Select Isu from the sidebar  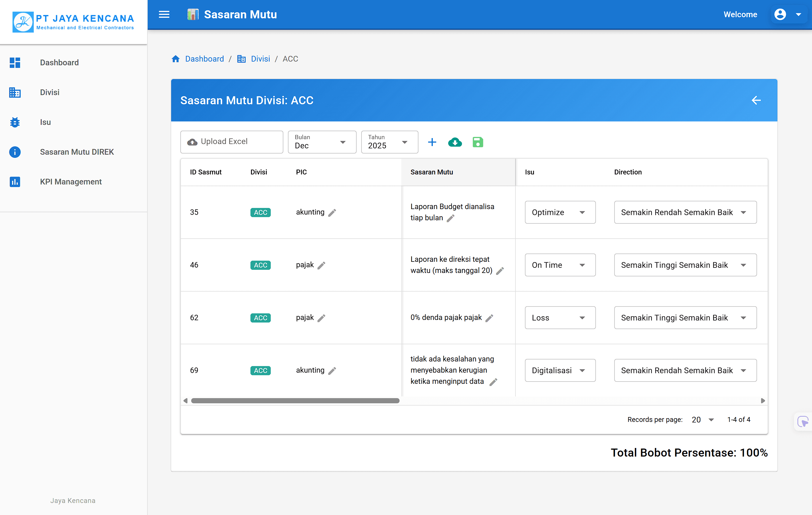(45, 122)
